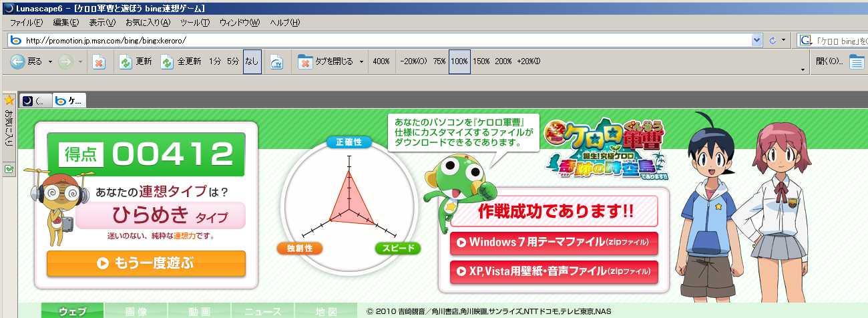The image size is (868, 318).
Task: Click the お気に入り vertical sidebar label
Action: pos(9,127)
